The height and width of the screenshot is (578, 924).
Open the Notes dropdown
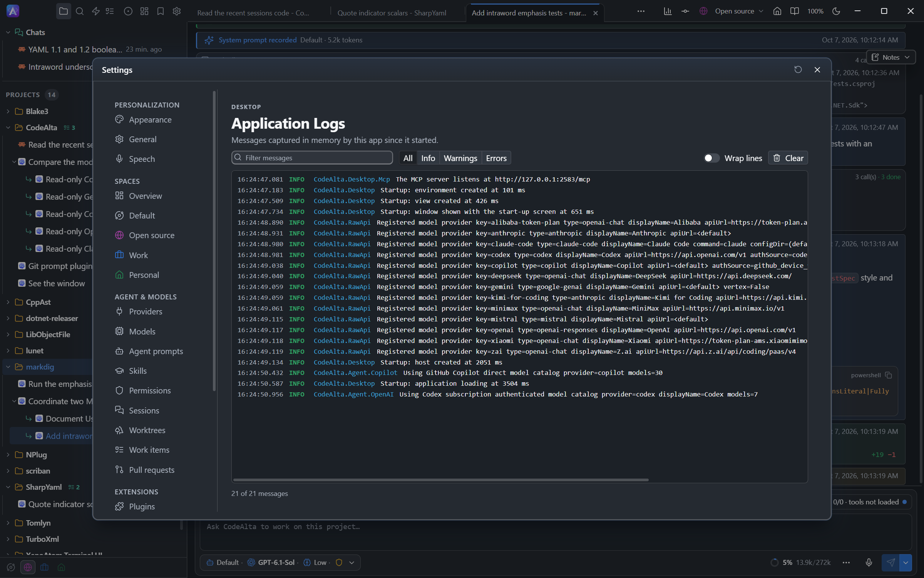coord(891,57)
